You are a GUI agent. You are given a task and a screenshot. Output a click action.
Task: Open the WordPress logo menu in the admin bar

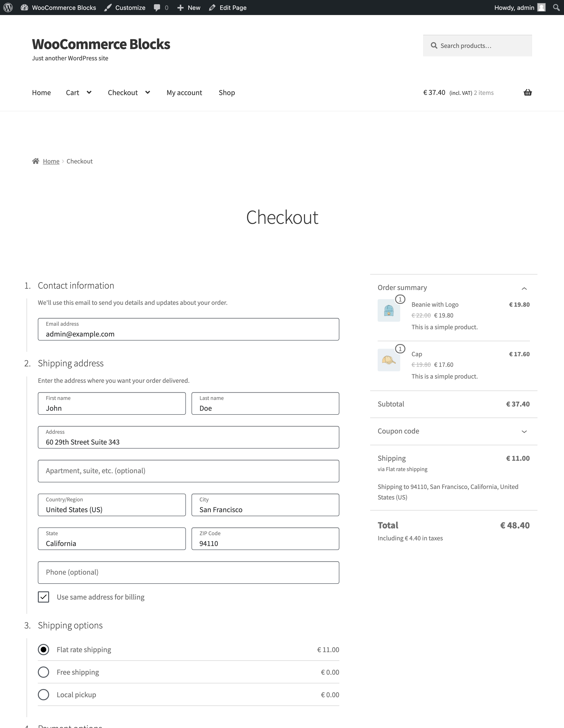tap(8, 7)
